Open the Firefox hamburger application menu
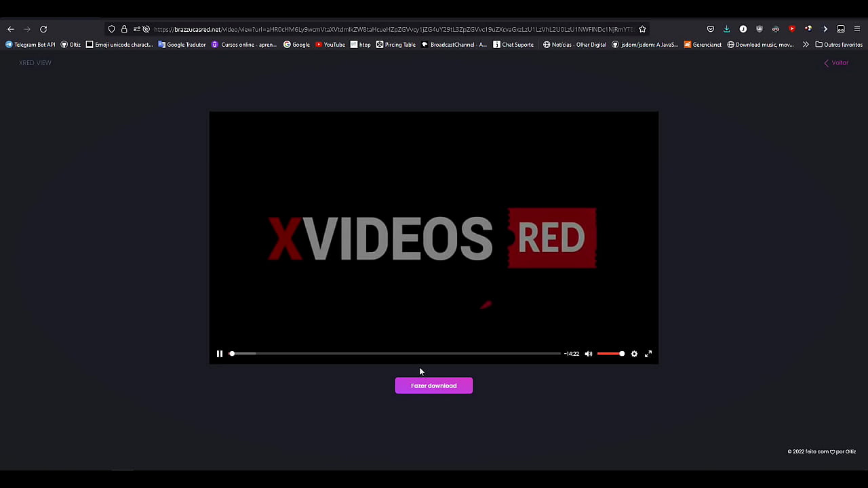The image size is (868, 488). 857,29
